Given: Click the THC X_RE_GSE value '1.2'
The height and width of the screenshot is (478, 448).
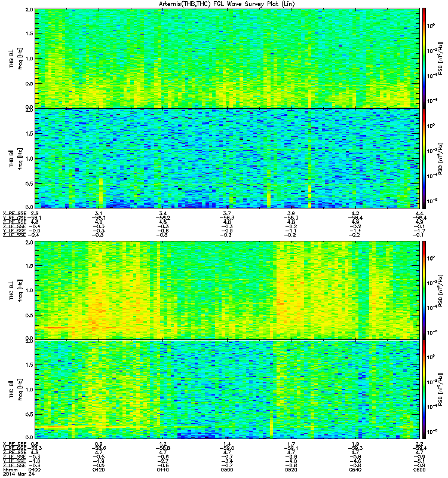Looking at the screenshot, I should coord(162,444).
